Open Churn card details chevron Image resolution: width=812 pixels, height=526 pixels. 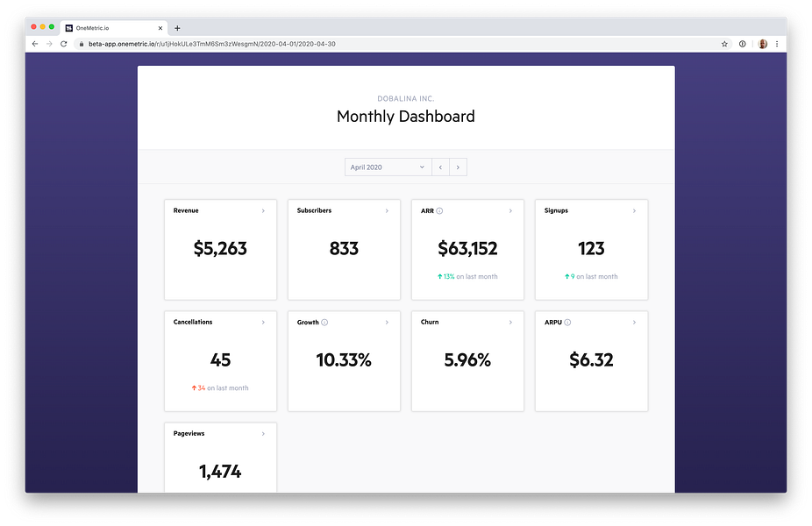click(x=510, y=322)
